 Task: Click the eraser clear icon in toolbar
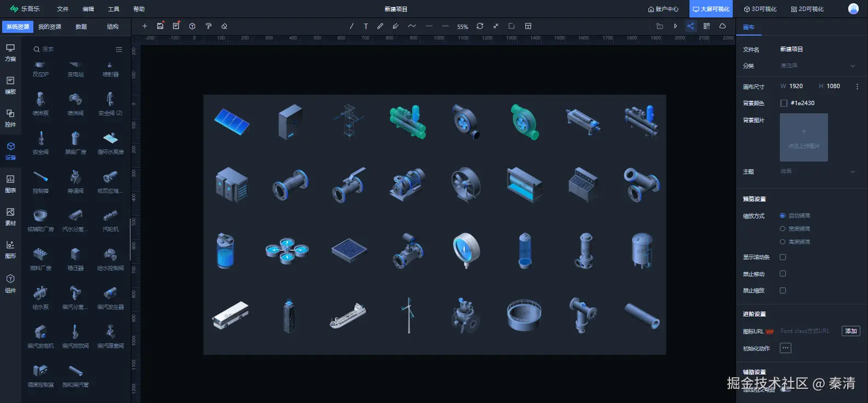click(224, 26)
